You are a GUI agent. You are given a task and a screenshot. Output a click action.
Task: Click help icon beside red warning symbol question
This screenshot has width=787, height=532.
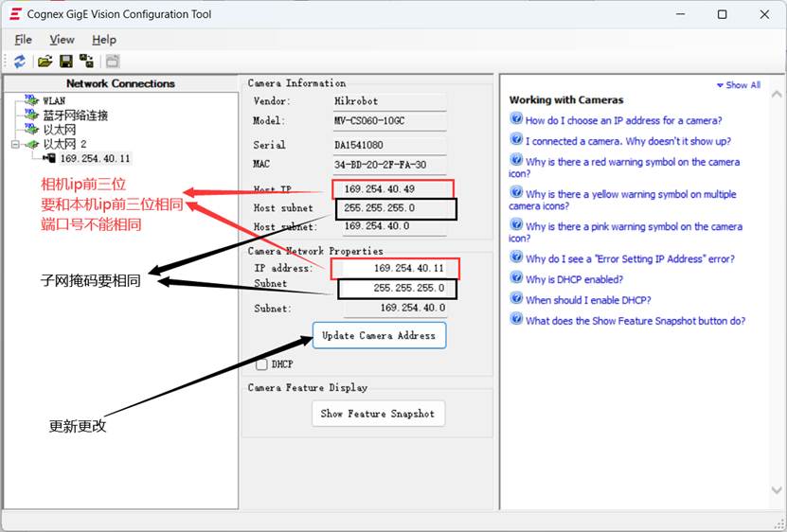pos(516,160)
